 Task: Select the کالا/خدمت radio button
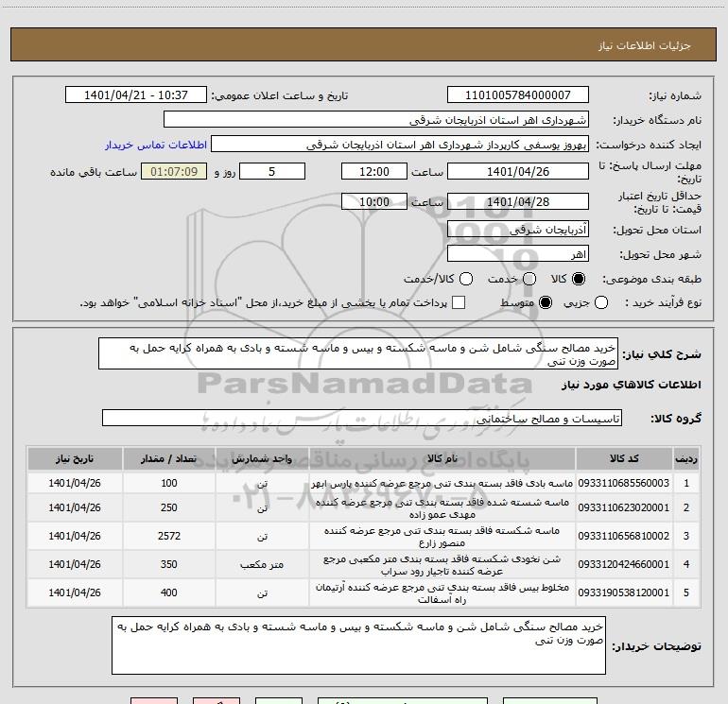pyautogui.click(x=466, y=279)
